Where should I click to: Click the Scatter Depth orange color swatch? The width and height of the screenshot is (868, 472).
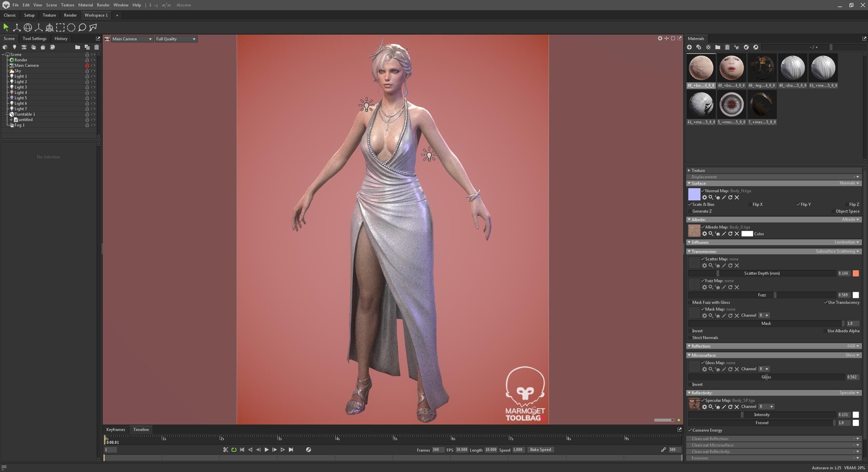[x=856, y=273]
